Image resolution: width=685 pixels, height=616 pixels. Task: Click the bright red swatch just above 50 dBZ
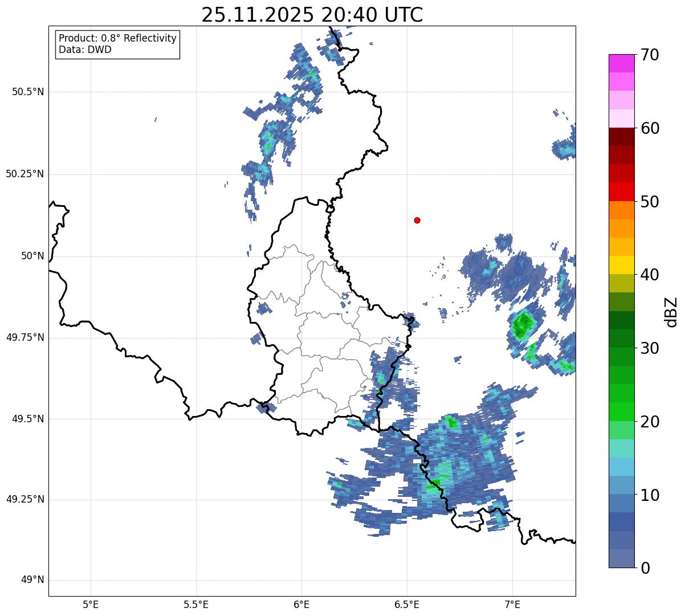tap(622, 191)
